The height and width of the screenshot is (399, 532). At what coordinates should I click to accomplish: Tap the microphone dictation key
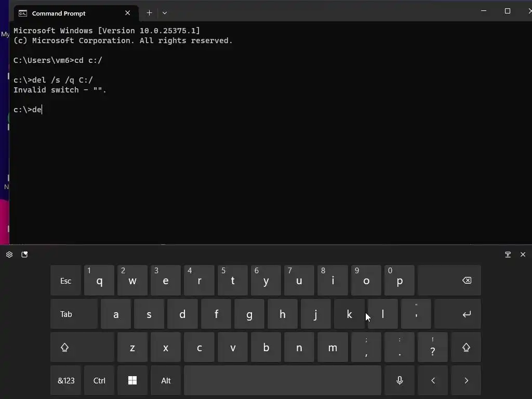[400, 380]
